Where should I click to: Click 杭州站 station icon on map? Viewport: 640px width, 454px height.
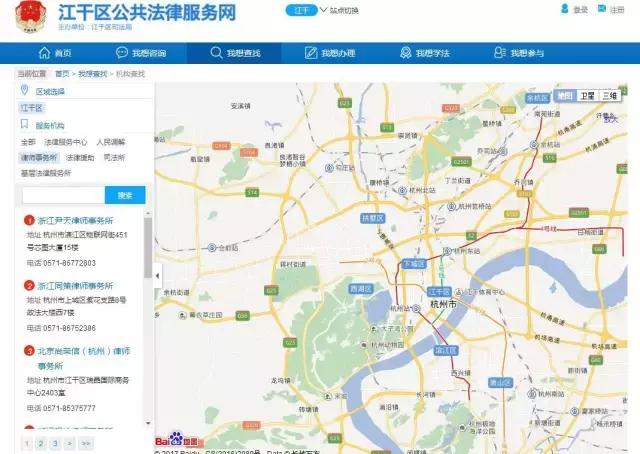tap(416, 309)
